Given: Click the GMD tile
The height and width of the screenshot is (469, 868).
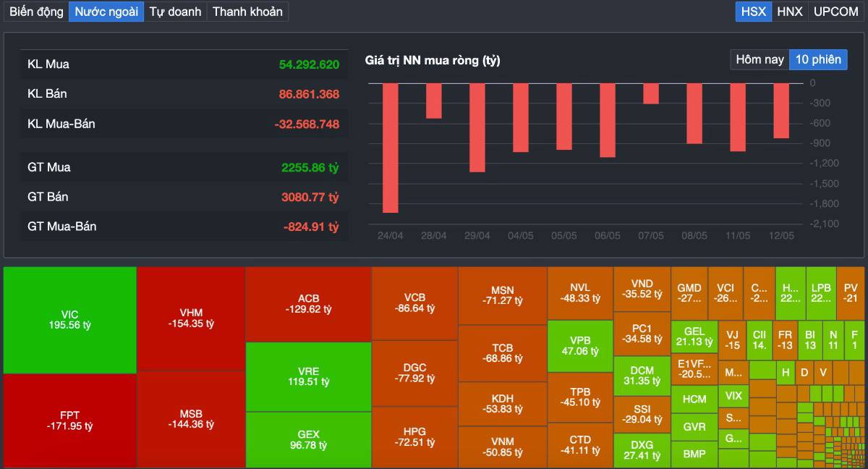Looking at the screenshot, I should pyautogui.click(x=689, y=292).
